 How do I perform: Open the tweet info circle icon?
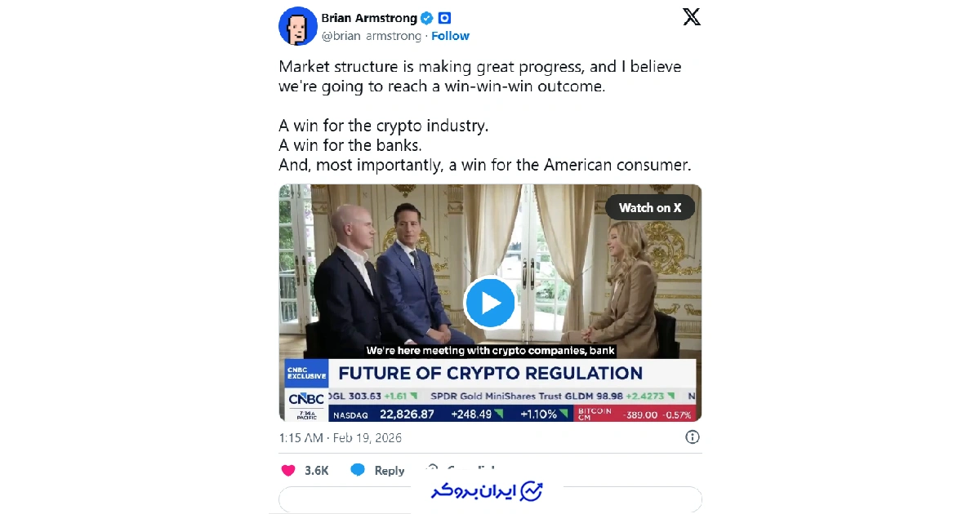(x=693, y=437)
